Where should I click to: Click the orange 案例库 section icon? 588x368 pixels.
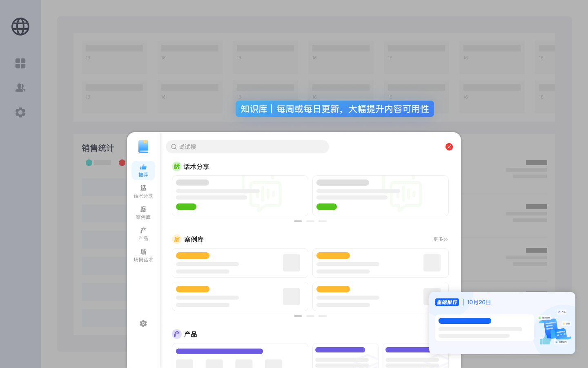tap(177, 239)
